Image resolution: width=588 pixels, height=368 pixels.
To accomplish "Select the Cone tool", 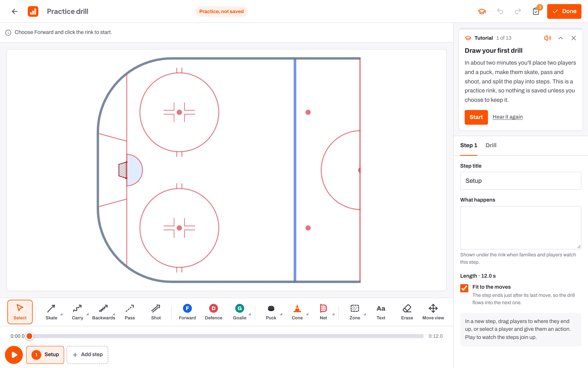I will click(x=297, y=312).
